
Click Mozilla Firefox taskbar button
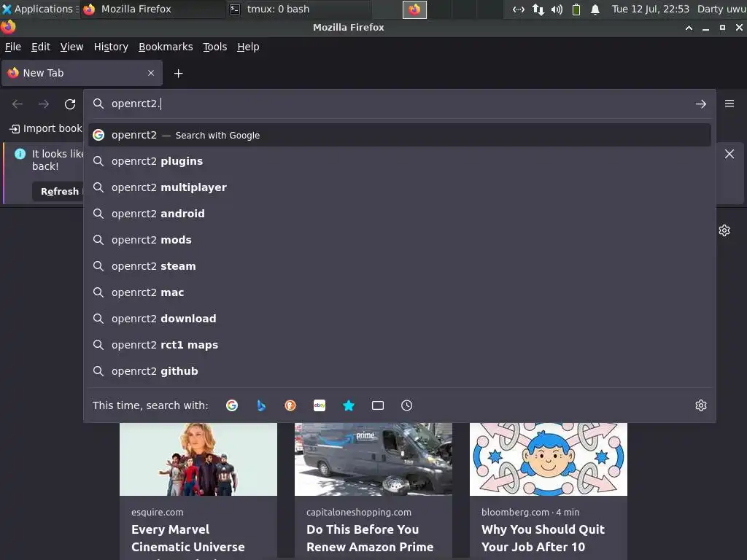153,9
